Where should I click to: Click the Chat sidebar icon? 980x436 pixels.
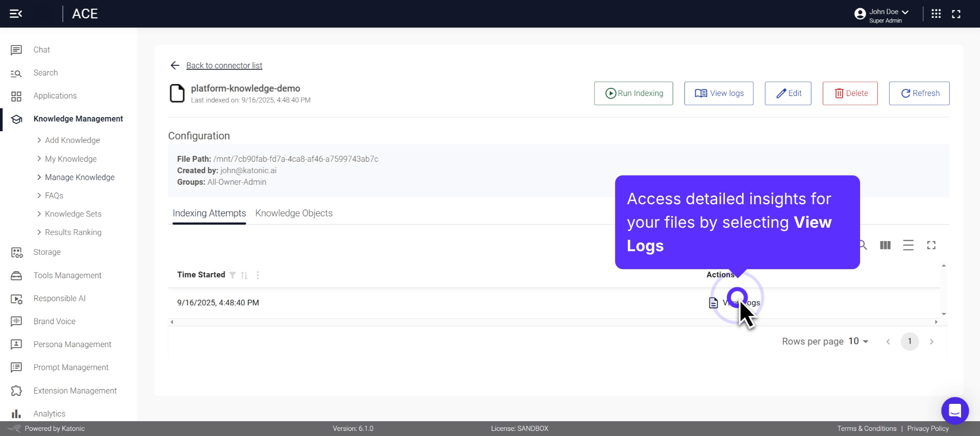16,50
